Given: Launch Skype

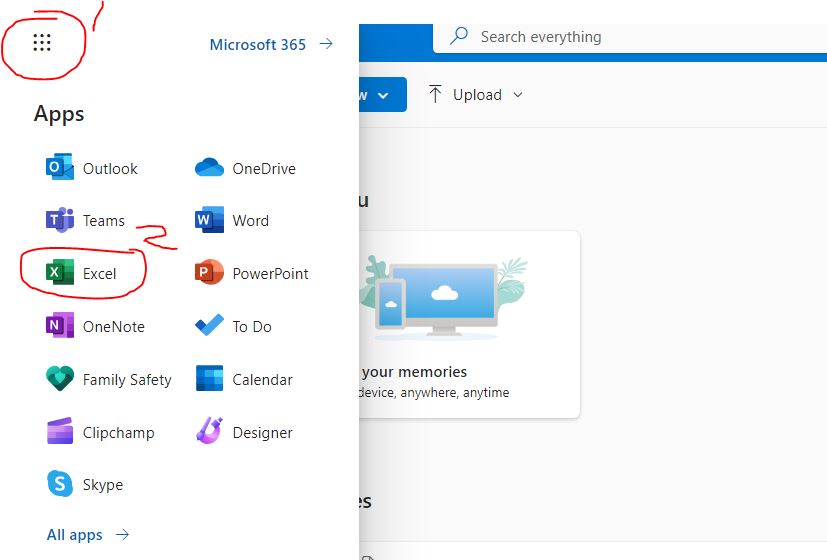Looking at the screenshot, I should pos(84,484).
